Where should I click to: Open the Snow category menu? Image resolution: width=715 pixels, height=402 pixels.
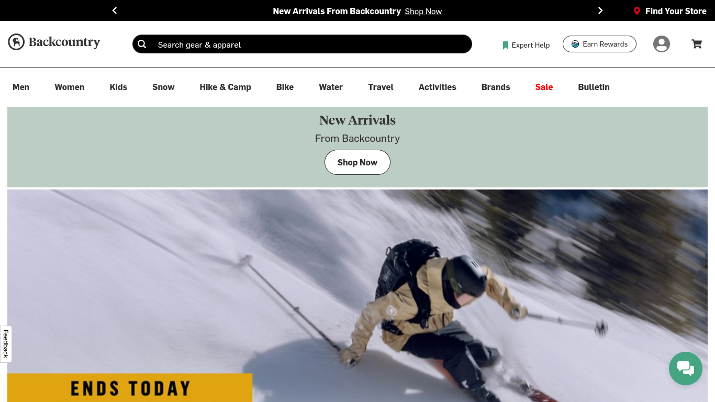pos(163,87)
